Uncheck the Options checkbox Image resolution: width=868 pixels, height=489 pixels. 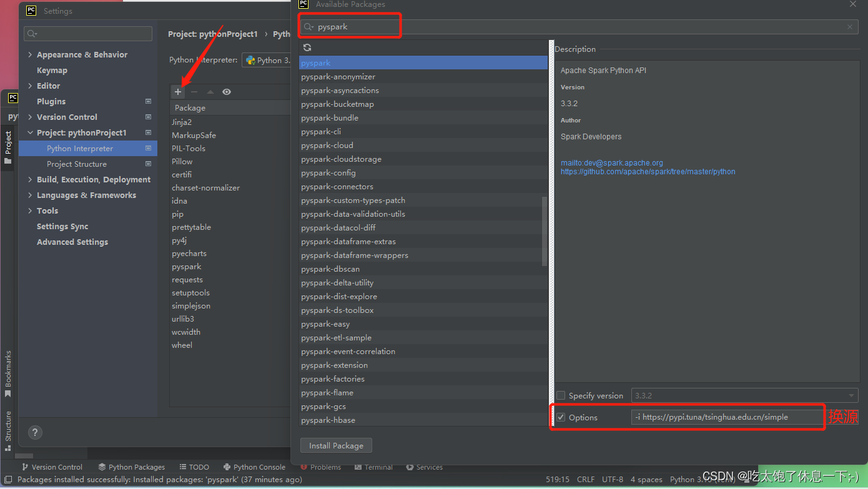(561, 417)
